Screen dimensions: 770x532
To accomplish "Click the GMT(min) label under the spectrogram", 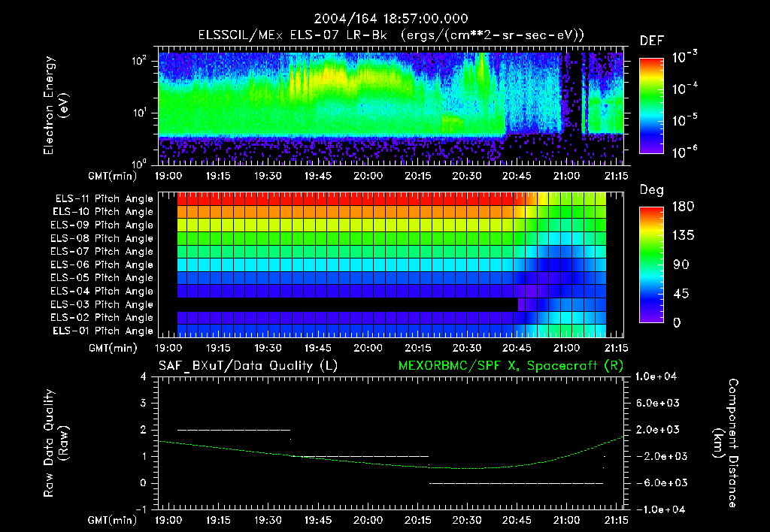I will [113, 176].
